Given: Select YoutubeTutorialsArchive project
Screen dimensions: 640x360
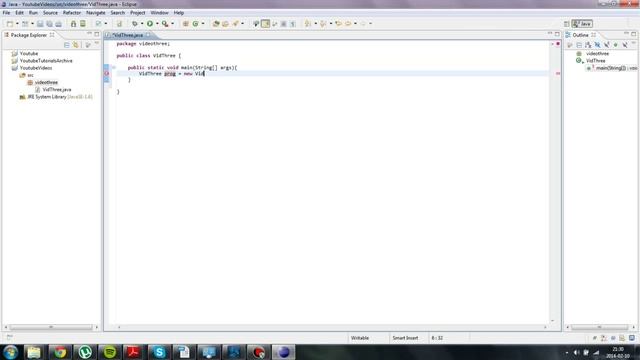Looking at the screenshot, I should click(46, 61).
